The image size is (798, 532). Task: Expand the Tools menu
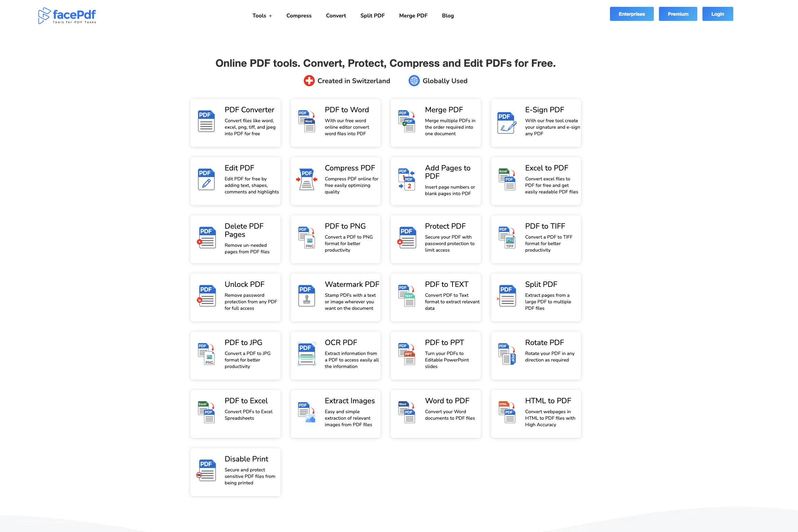tap(262, 15)
